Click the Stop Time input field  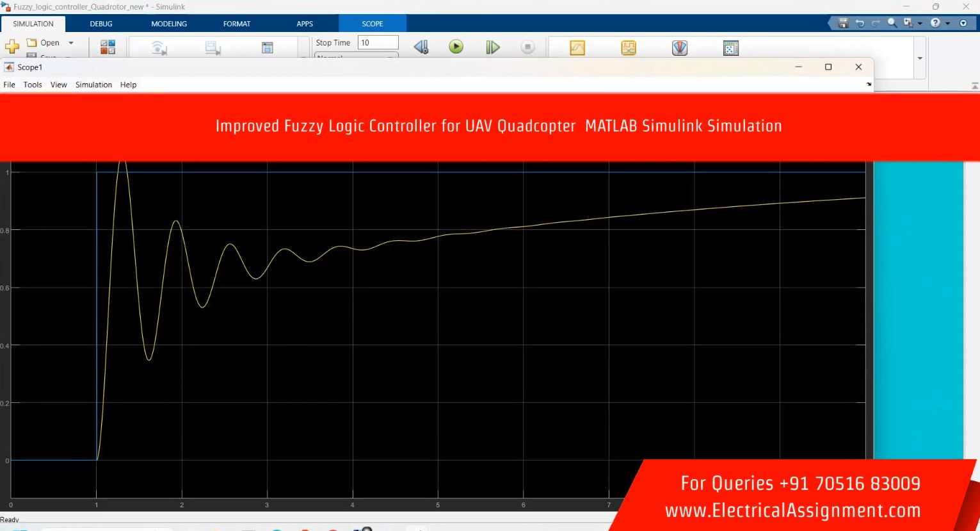(378, 43)
